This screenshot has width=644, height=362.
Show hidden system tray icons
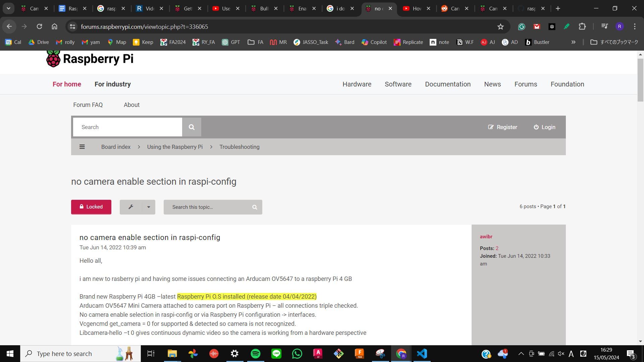[x=521, y=354]
